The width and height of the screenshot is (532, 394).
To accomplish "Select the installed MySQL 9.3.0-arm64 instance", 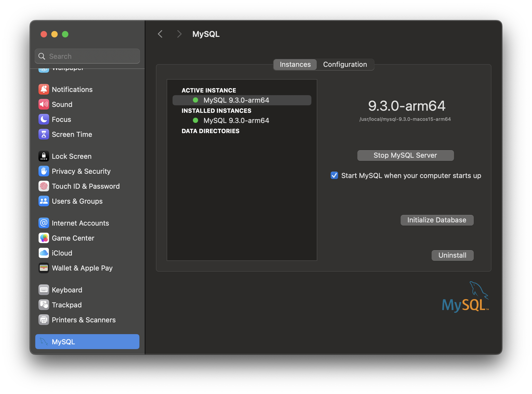I will click(236, 121).
